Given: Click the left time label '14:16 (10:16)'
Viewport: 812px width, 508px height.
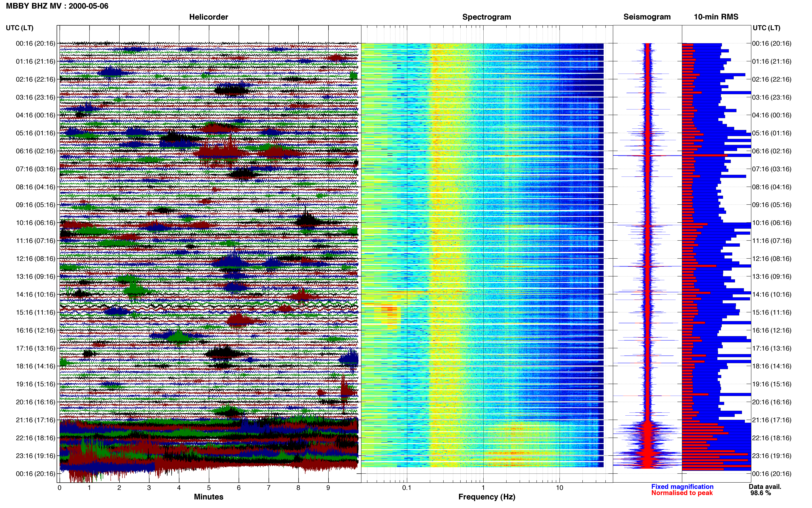Looking at the screenshot, I should coord(36,294).
